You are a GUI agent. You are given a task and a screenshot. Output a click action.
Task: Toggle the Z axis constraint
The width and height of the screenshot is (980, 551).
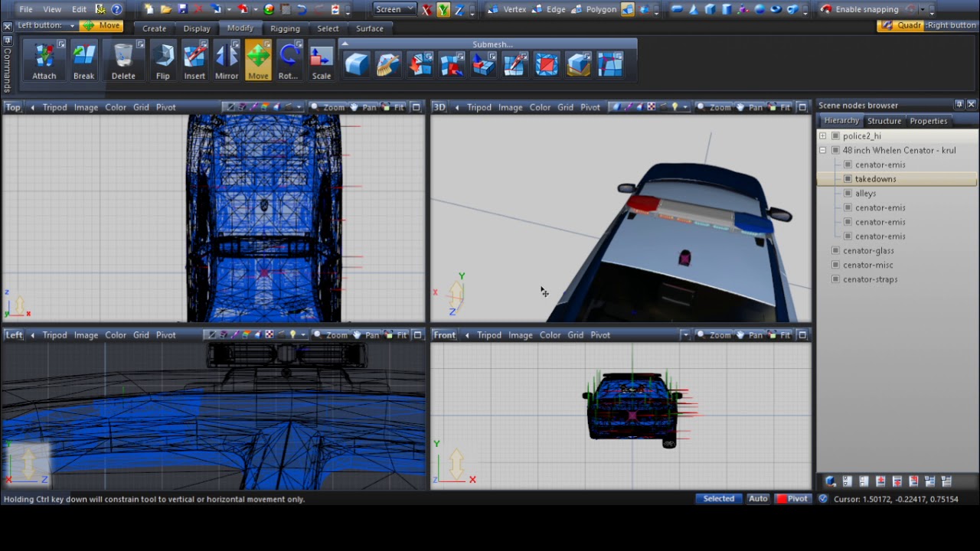459,9
